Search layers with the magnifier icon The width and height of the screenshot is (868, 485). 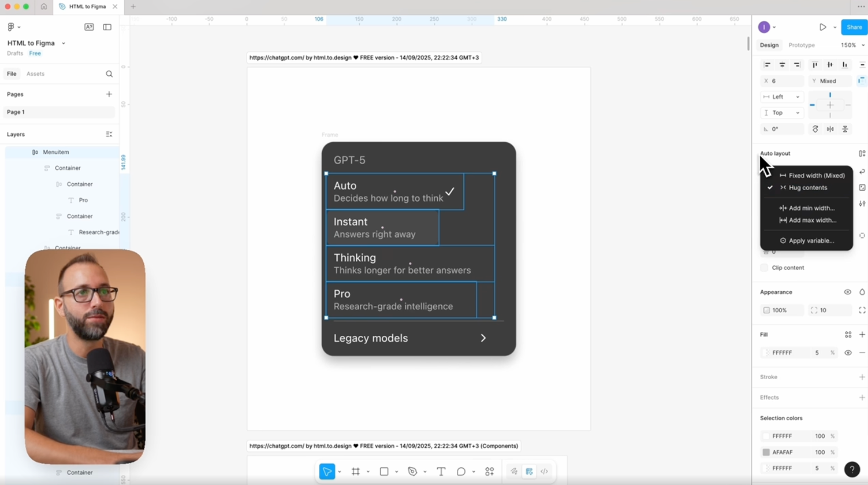click(x=109, y=74)
